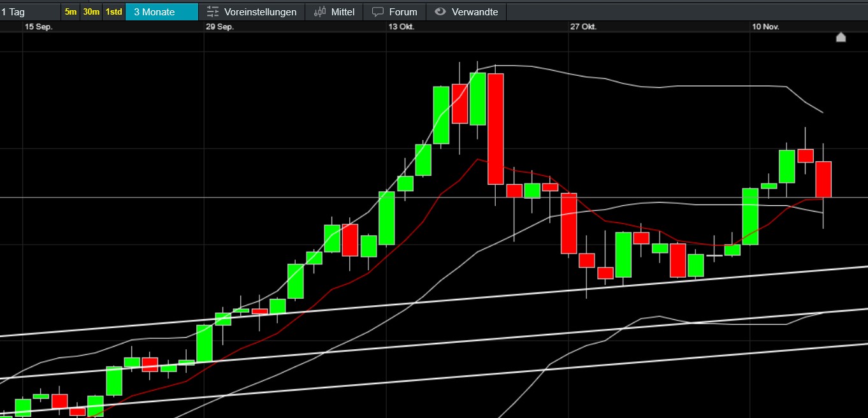Image resolution: width=868 pixels, height=418 pixels.
Task: Click the Mittel candlestick icon
Action: [x=320, y=12]
